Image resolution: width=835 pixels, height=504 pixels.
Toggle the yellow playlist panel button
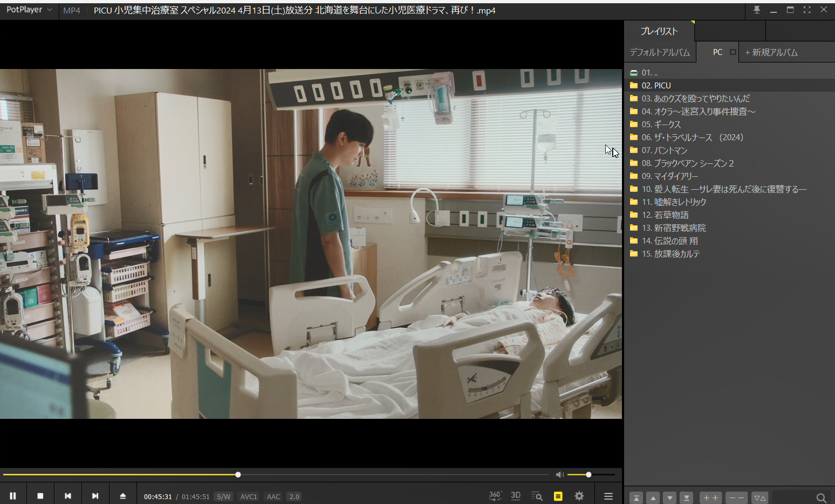click(558, 496)
